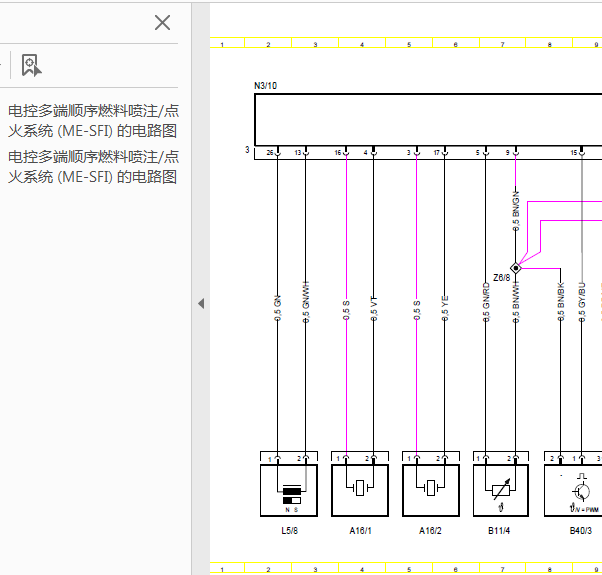Viewport: 602px width, 575px height.
Task: Click the 0,5 VT wire label
Action: point(374,308)
